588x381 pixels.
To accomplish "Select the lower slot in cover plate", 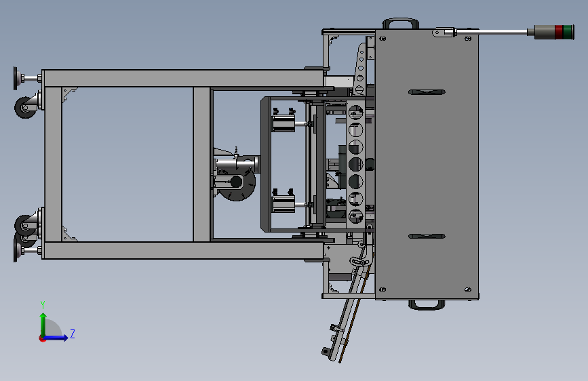I will (427, 236).
